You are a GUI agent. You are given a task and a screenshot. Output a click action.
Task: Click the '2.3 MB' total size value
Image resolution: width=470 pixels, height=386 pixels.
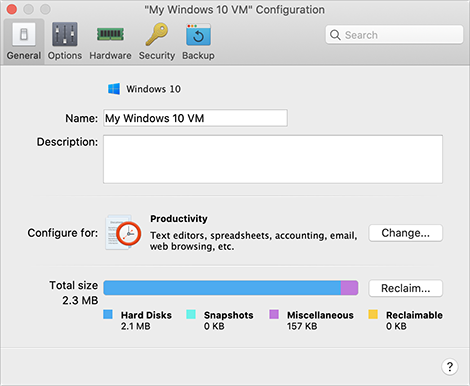coord(80,300)
